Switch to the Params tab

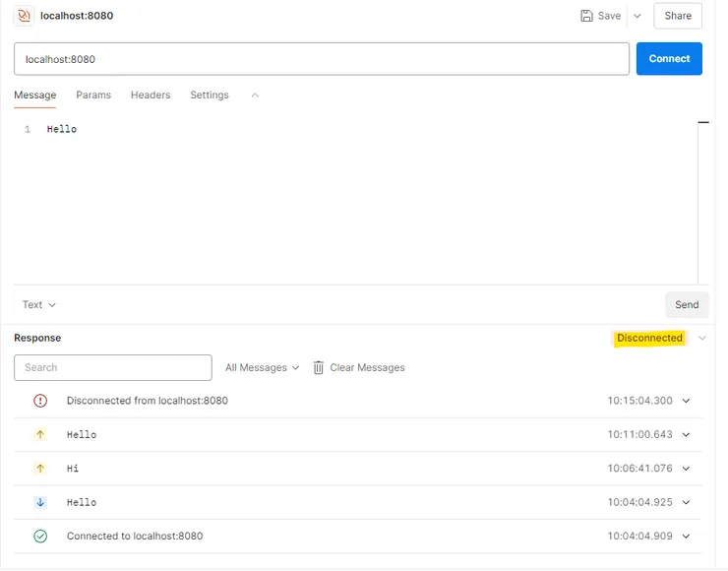tap(93, 95)
